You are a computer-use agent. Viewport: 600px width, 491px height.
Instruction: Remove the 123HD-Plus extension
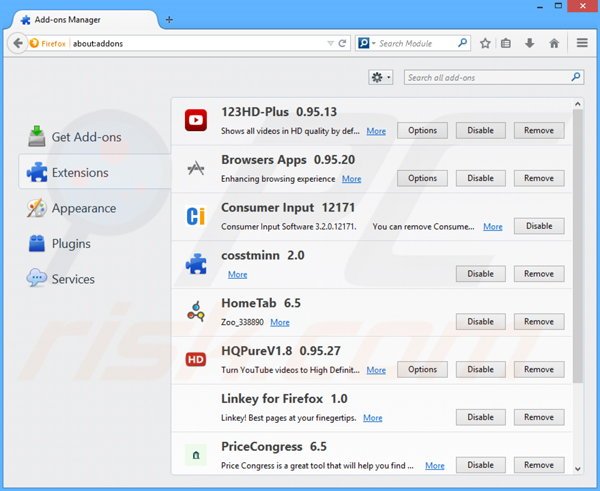539,130
